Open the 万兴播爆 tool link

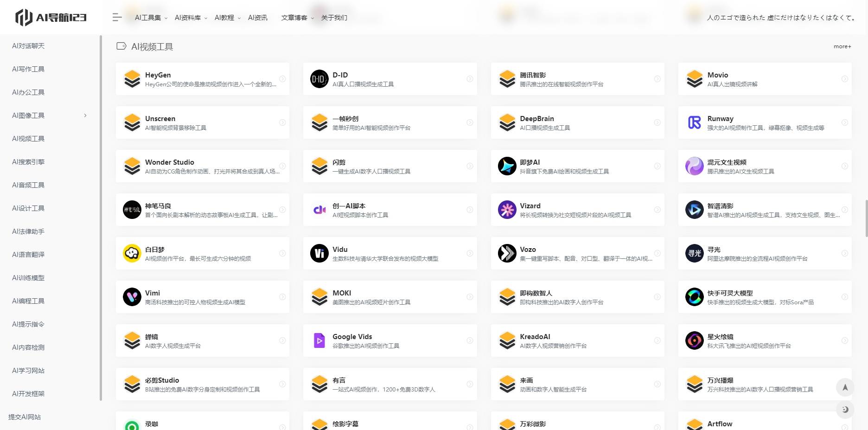pos(765,384)
